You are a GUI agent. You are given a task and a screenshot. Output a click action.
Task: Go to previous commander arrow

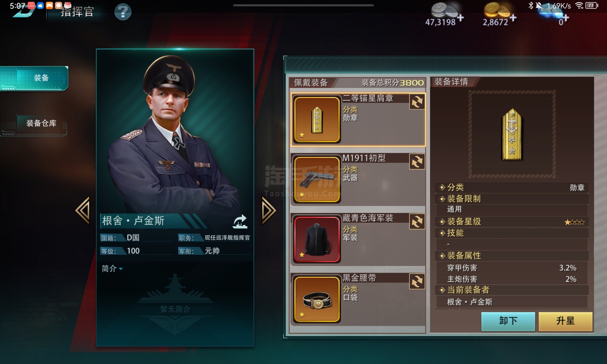click(83, 210)
